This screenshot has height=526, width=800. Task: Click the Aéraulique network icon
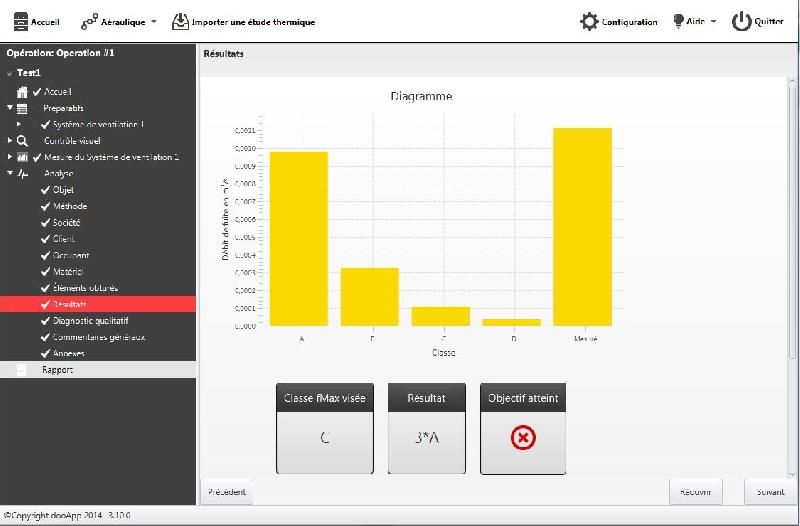tap(89, 22)
